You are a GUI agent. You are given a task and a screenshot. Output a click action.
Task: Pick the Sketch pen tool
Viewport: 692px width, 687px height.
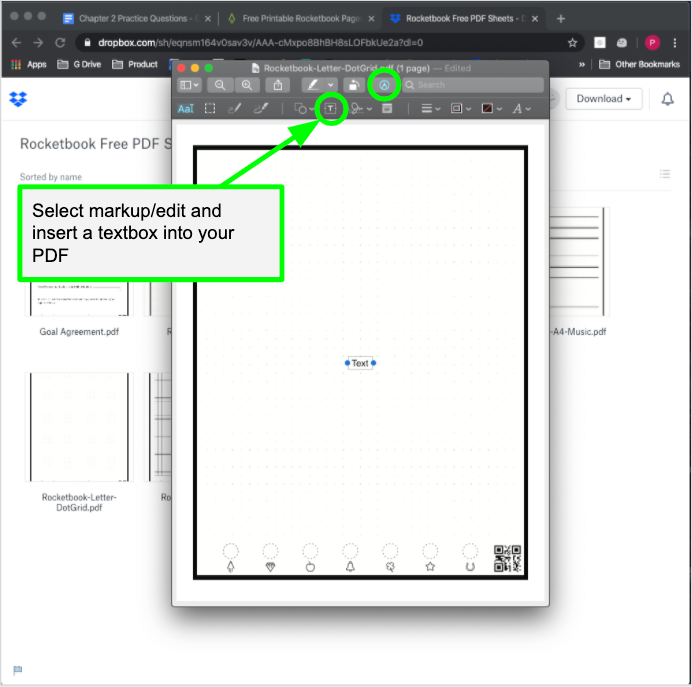(x=234, y=109)
